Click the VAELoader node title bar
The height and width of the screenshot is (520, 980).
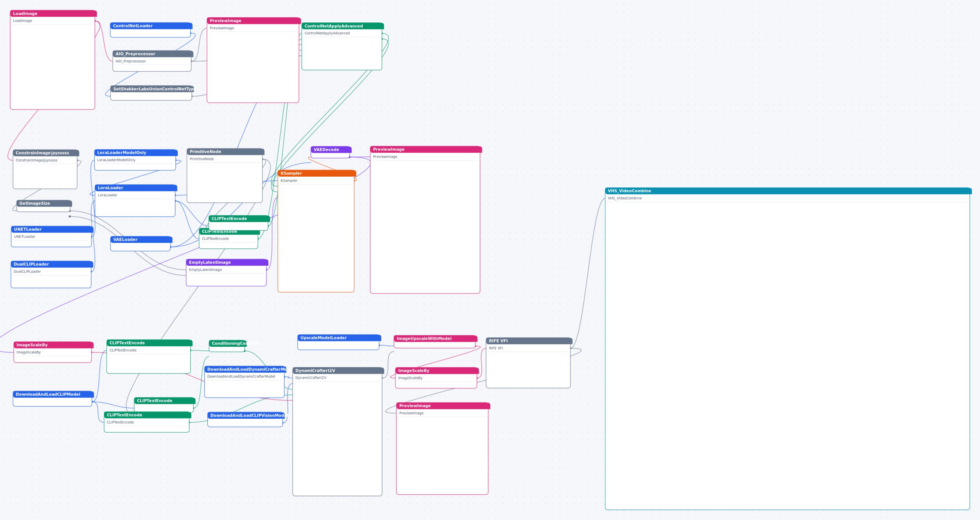click(141, 240)
